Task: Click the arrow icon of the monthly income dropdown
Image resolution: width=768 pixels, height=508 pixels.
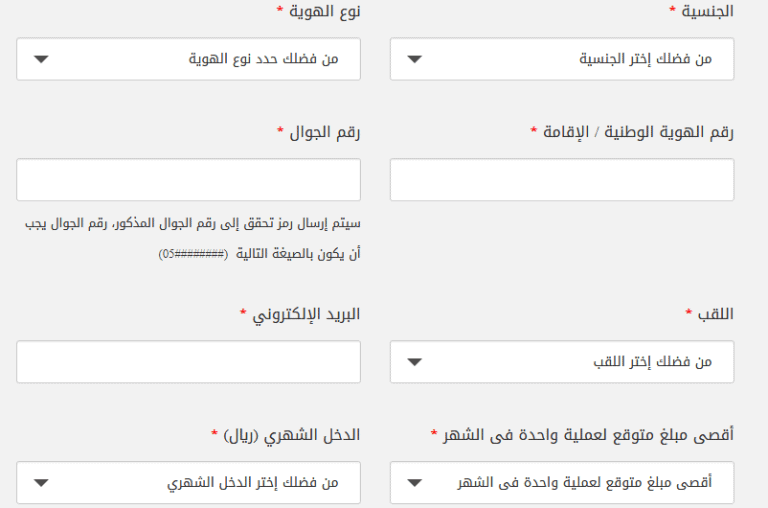Action: (41, 483)
